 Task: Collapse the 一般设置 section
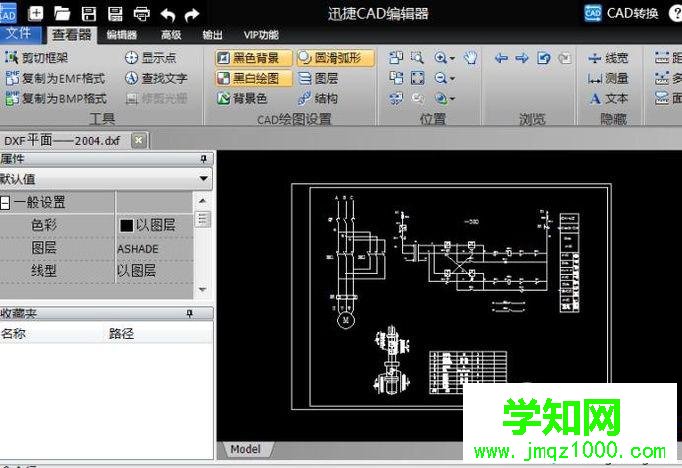pos(5,203)
